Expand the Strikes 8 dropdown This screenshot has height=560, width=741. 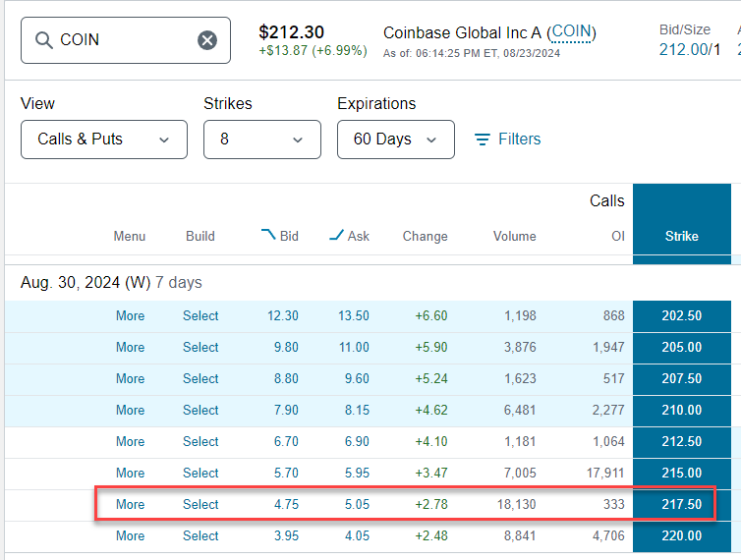(x=262, y=140)
